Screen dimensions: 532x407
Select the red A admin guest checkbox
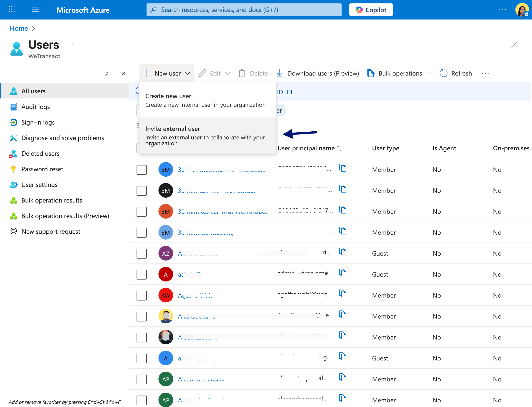pos(141,274)
